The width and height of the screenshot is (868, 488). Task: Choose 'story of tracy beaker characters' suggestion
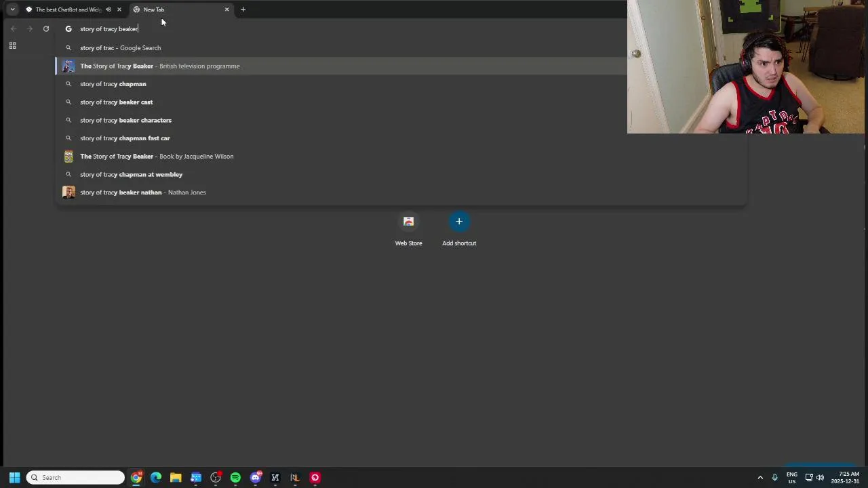[x=400, y=120]
